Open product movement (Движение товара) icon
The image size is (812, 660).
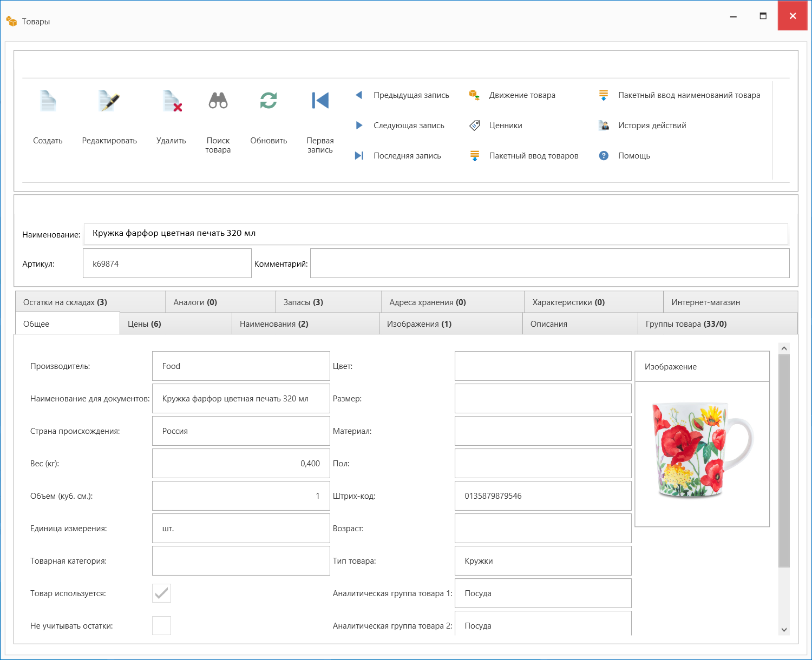point(474,95)
